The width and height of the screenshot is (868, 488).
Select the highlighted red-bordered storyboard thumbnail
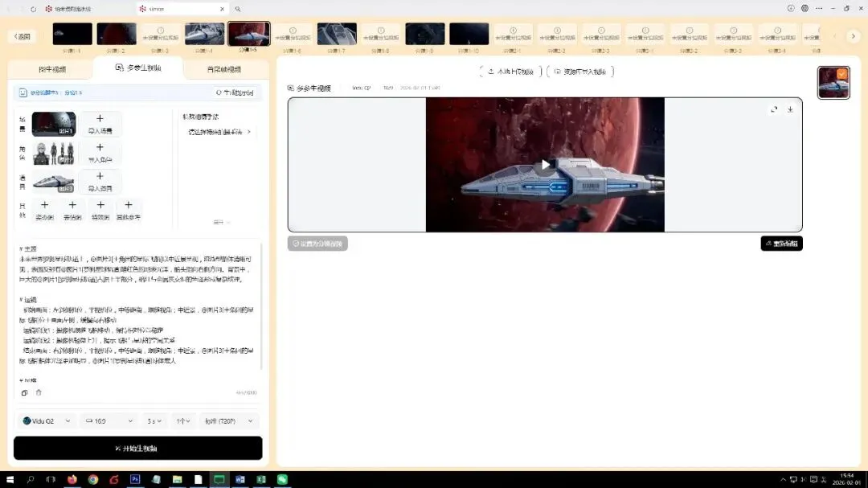point(248,34)
